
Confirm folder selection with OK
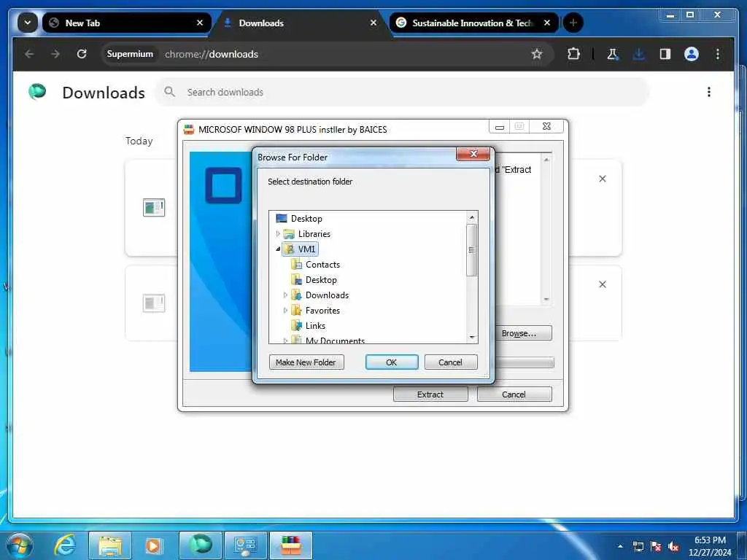pos(392,362)
